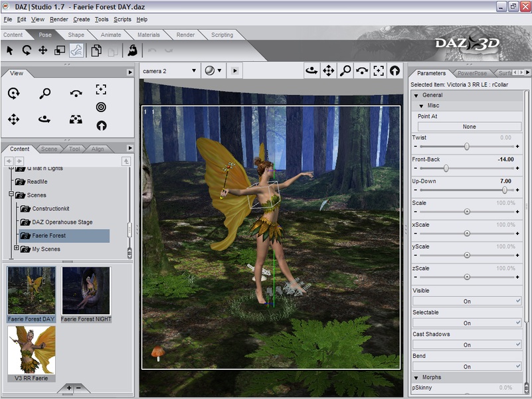The image size is (532, 399).
Task: Click bank camera icon in viewport toolbar
Action: click(362, 71)
